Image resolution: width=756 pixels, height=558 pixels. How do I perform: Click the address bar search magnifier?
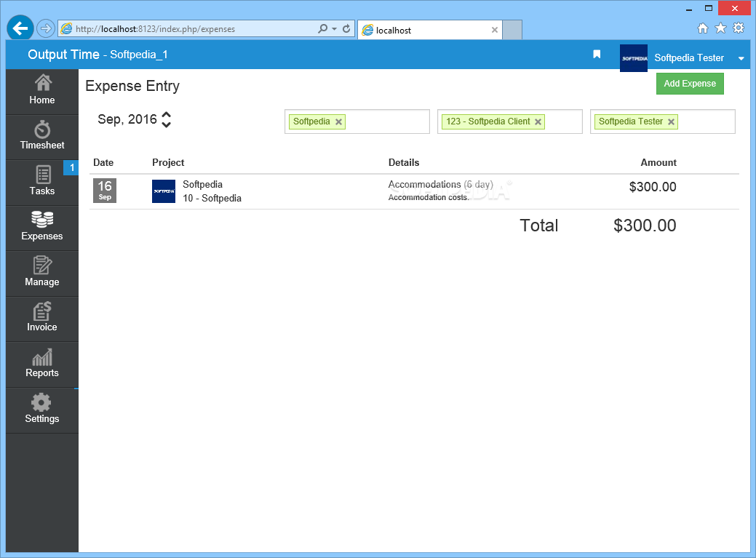tap(322, 28)
